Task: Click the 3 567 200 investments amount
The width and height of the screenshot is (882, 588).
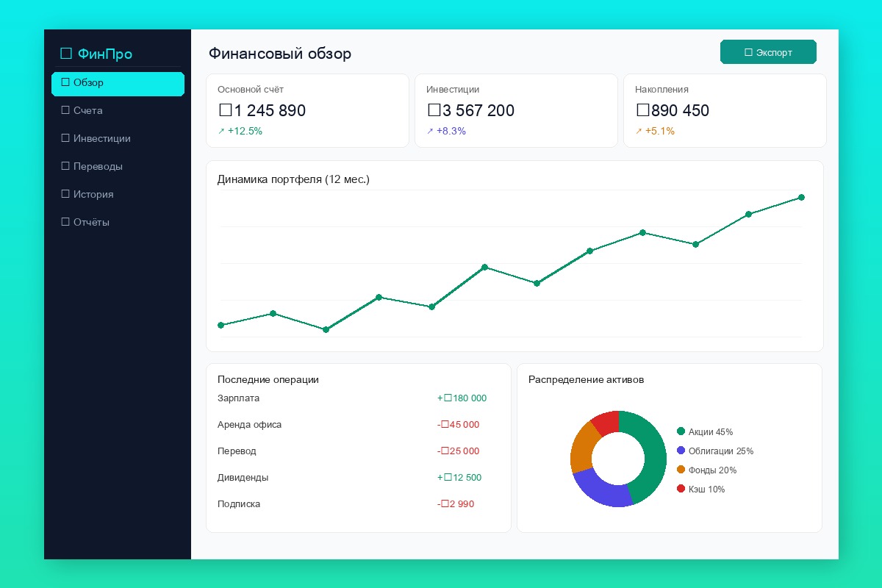Action: (471, 111)
